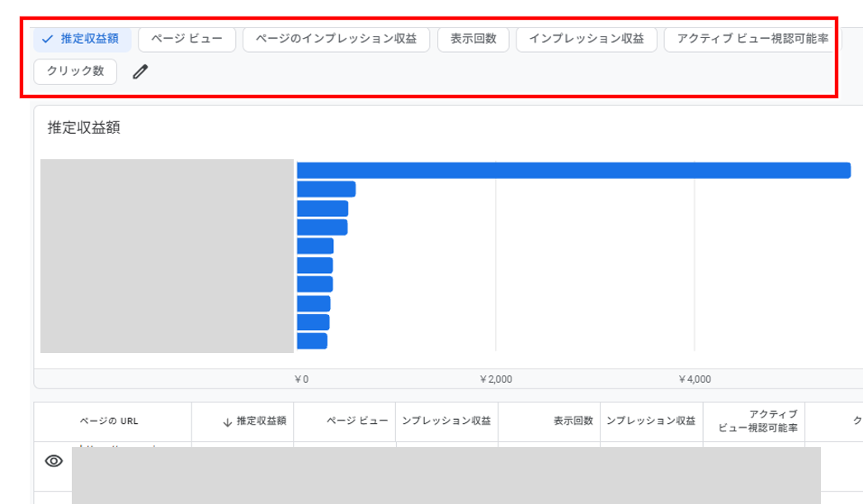This screenshot has height=504, width=863.
Task: Click the longest top bar in chart
Action: pyautogui.click(x=573, y=170)
